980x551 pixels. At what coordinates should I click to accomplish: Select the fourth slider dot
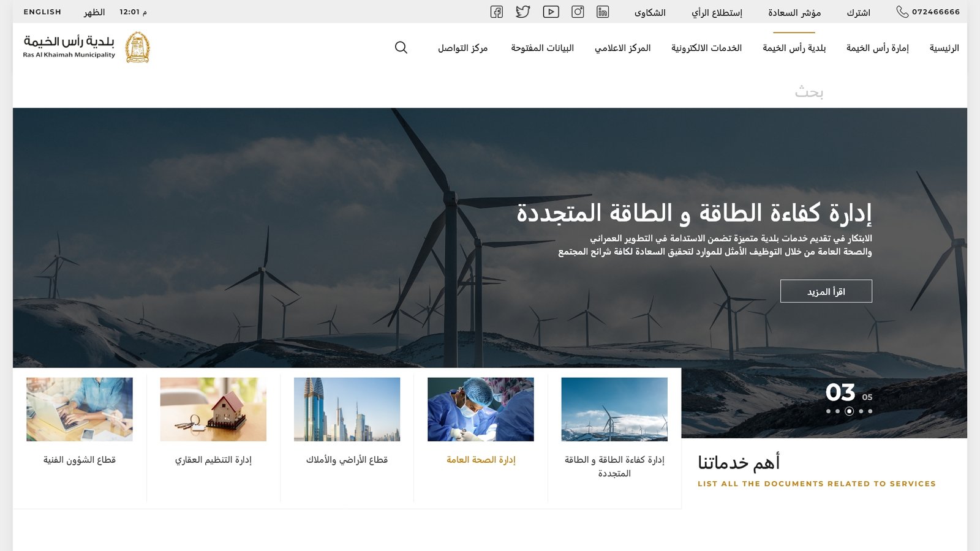tap(861, 411)
